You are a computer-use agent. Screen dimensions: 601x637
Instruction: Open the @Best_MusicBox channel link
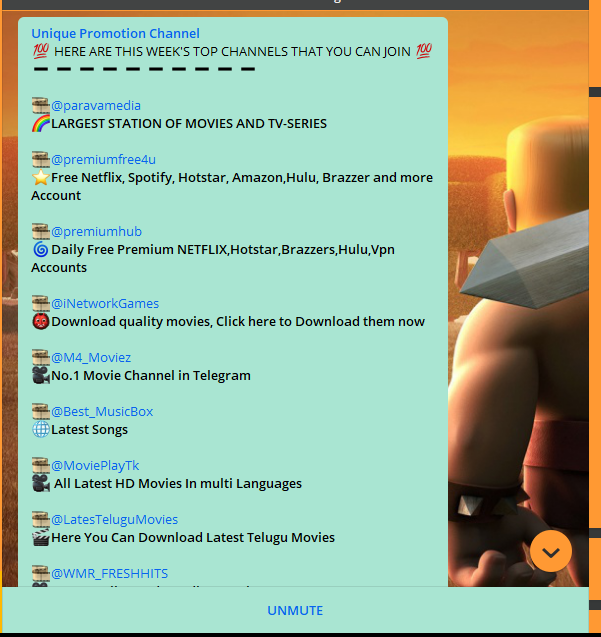click(x=102, y=412)
